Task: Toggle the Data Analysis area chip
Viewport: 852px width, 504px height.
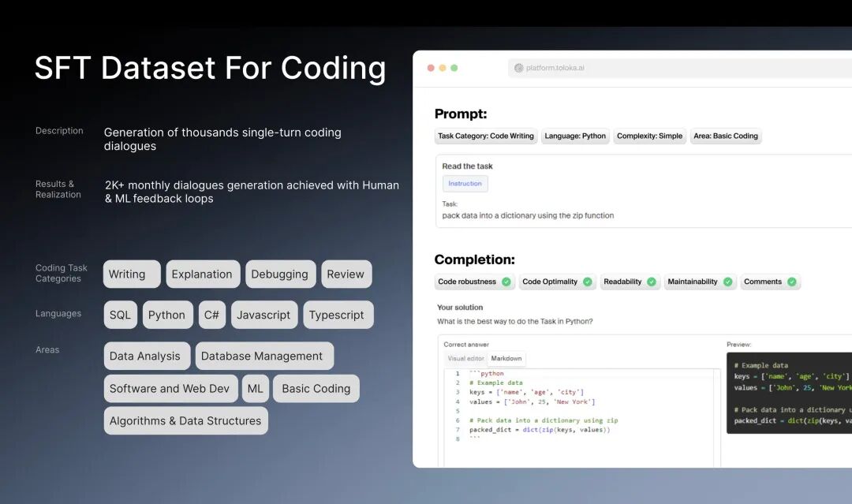Action: [x=146, y=356]
